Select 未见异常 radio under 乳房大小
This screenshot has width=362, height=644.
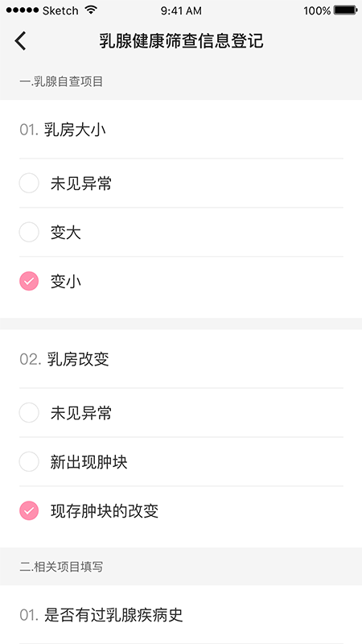[x=29, y=184]
